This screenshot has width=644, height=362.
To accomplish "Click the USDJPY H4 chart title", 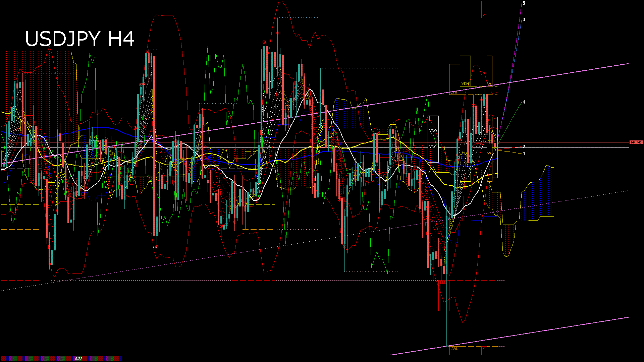I will tap(80, 39).
